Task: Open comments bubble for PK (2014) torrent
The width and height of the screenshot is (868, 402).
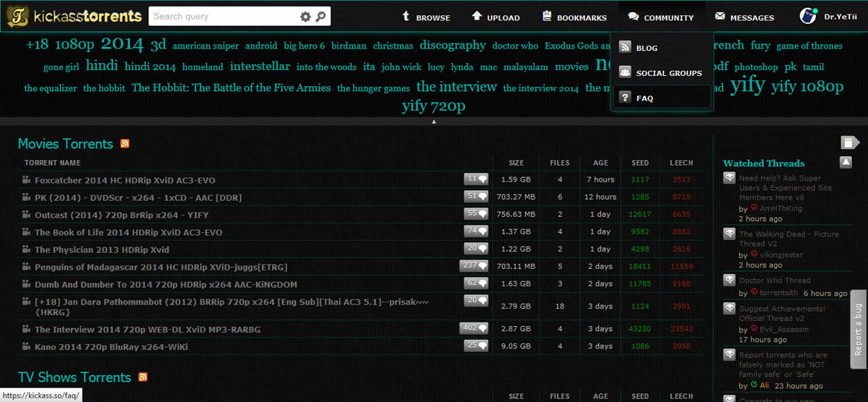Action: [476, 196]
